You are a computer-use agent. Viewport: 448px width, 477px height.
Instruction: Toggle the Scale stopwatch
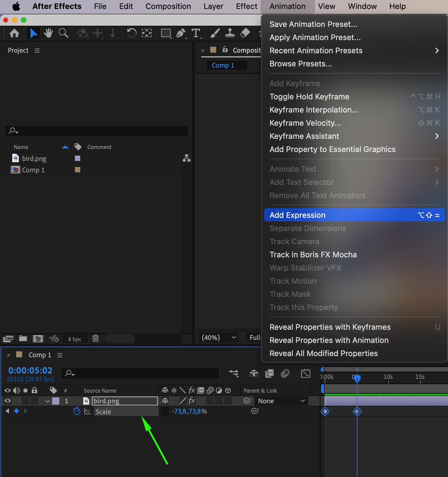coord(77,411)
